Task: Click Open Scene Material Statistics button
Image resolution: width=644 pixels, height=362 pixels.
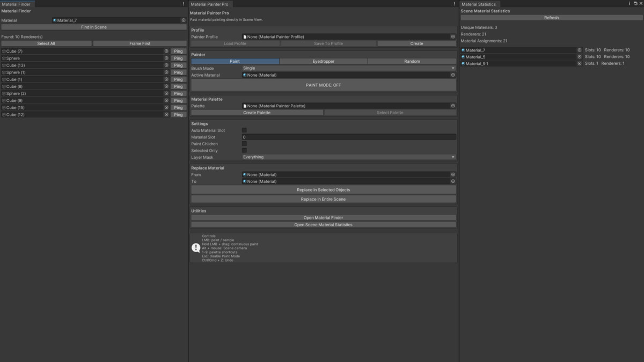Action: pyautogui.click(x=324, y=225)
